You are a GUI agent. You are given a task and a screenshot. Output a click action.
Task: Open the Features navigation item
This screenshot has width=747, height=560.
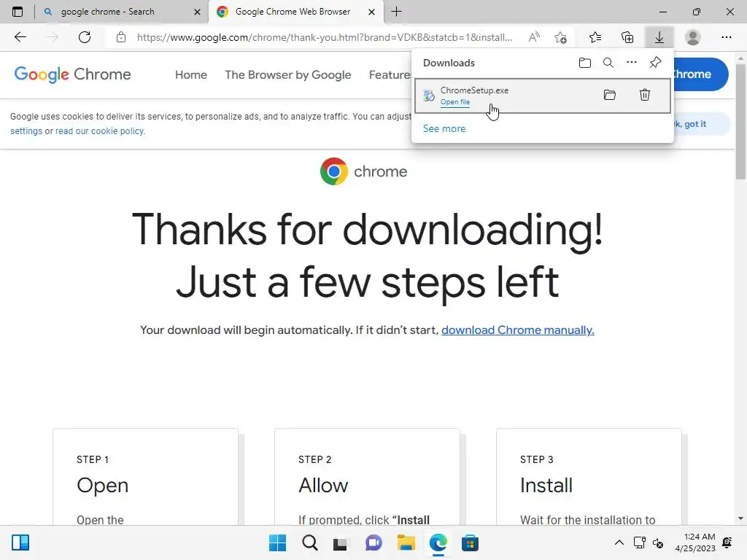pyautogui.click(x=390, y=75)
